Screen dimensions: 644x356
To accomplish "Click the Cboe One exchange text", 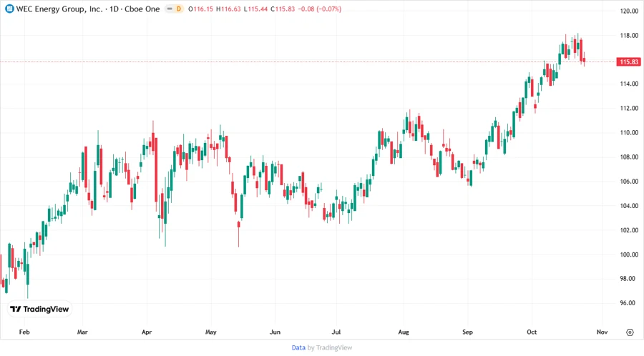I will pyautogui.click(x=142, y=9).
